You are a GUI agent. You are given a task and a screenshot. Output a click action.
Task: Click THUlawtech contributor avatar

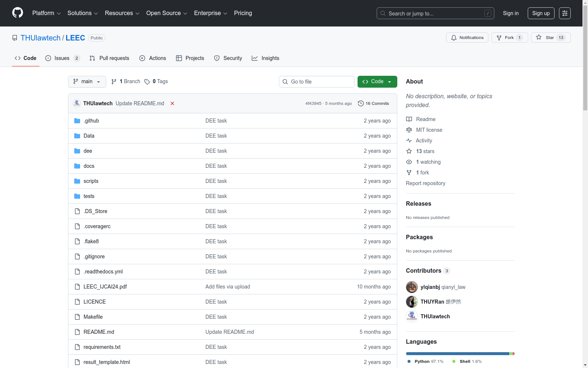click(412, 316)
